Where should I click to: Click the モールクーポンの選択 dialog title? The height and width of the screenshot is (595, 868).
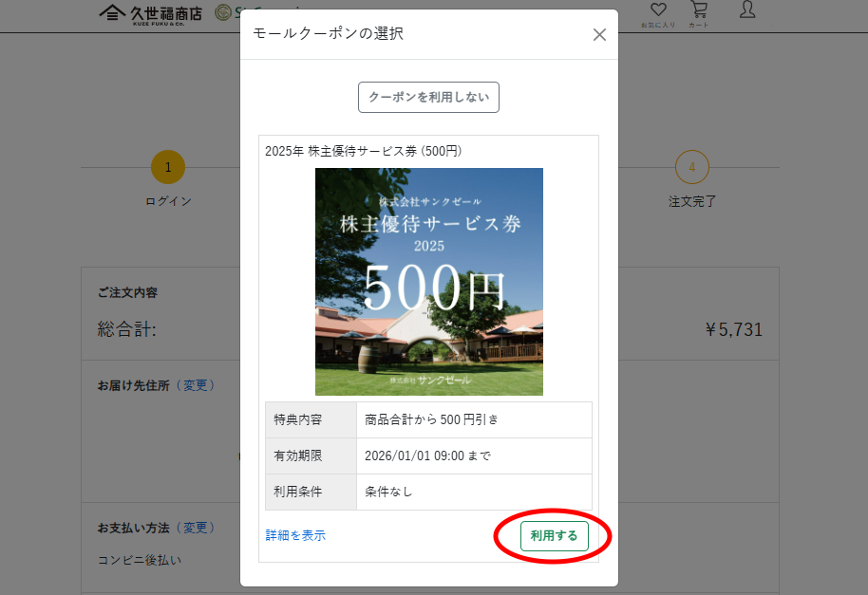coord(329,34)
